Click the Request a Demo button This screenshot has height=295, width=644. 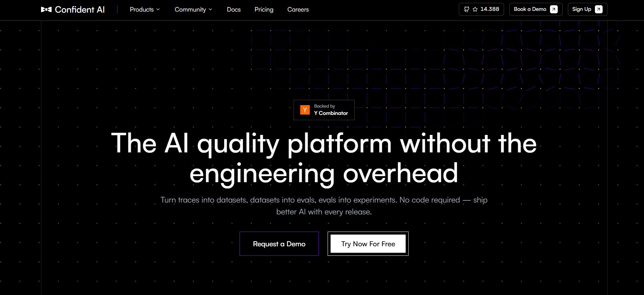[279, 243]
